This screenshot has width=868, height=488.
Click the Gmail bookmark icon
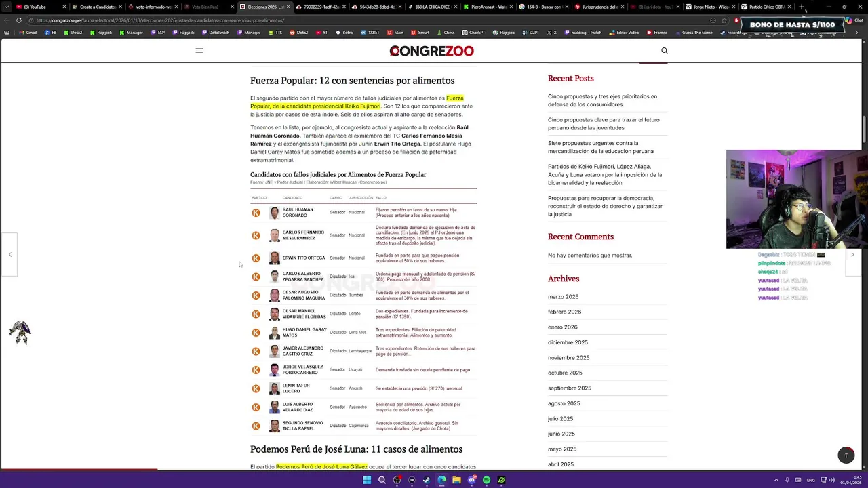point(21,33)
